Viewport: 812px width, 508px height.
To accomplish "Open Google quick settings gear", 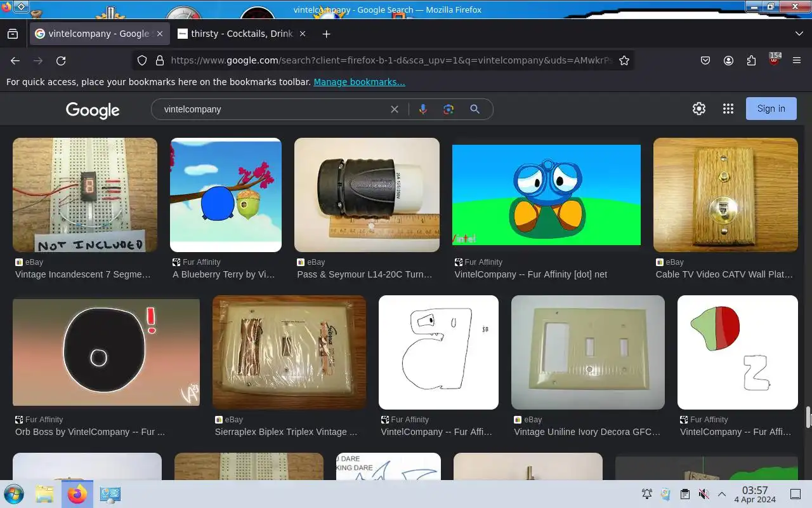I will point(699,109).
